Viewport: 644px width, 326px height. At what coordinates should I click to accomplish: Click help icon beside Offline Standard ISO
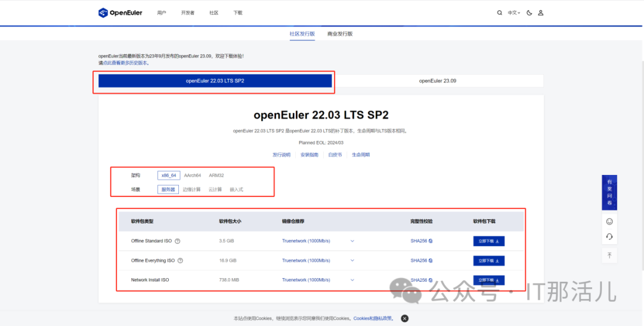tap(178, 241)
